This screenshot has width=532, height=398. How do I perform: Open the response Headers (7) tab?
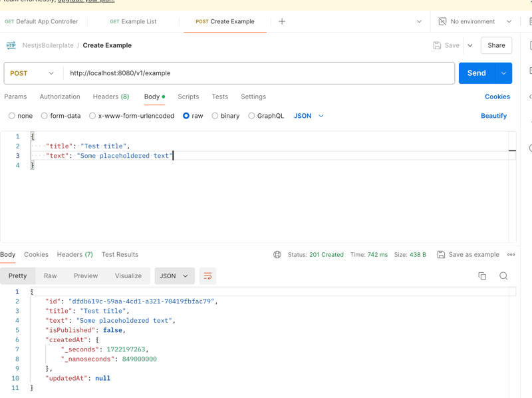coord(74,254)
